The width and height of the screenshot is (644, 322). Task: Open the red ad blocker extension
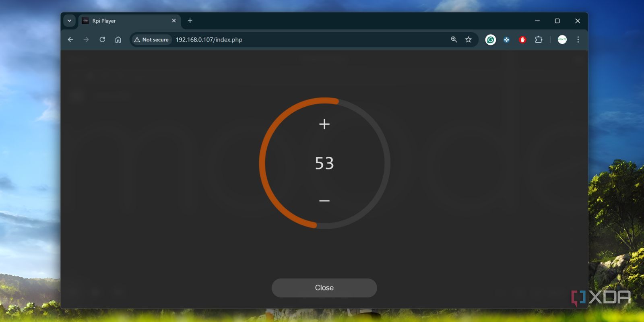click(x=522, y=39)
